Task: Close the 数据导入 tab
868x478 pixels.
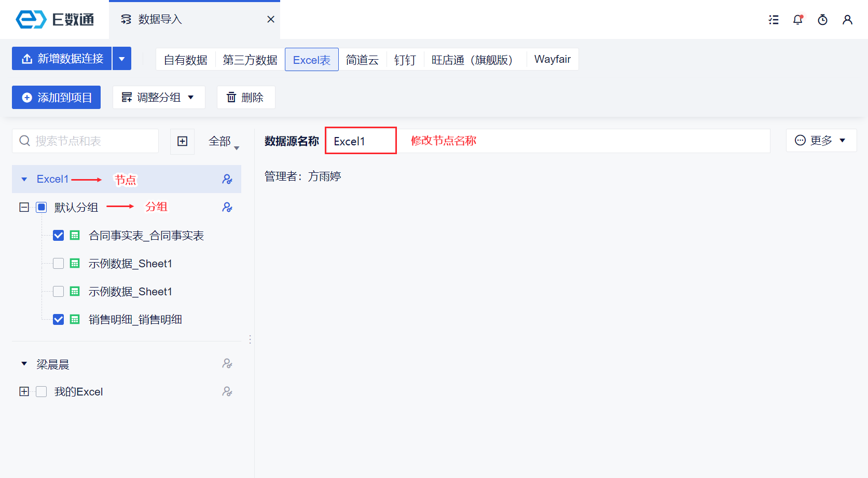Action: click(271, 19)
